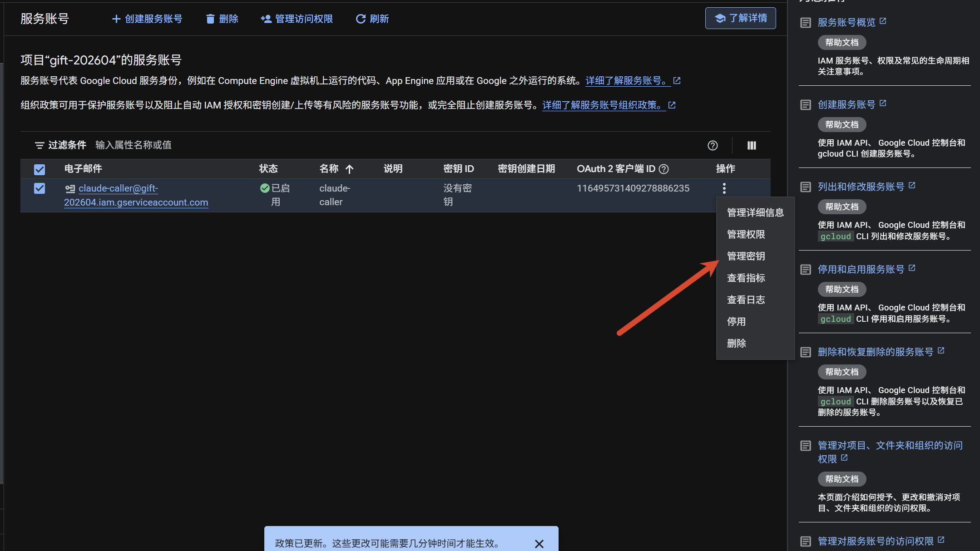Click the 没有密钥 cell
Screen dimensions: 980x551
(x=458, y=195)
